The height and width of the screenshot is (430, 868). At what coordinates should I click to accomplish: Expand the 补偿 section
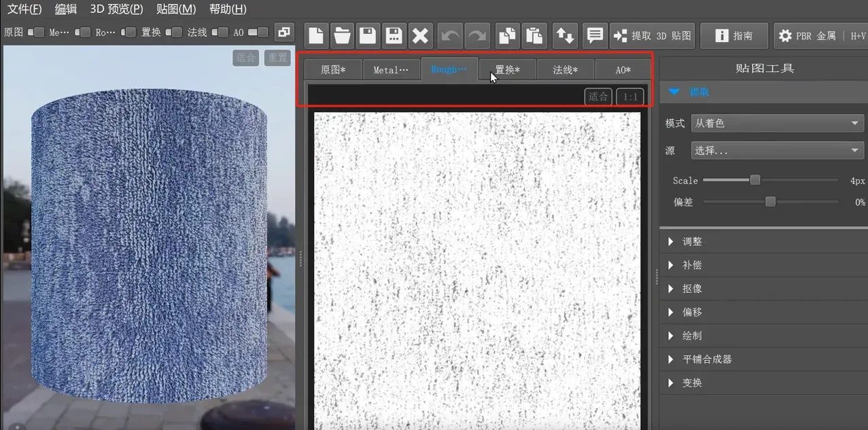tap(763, 265)
